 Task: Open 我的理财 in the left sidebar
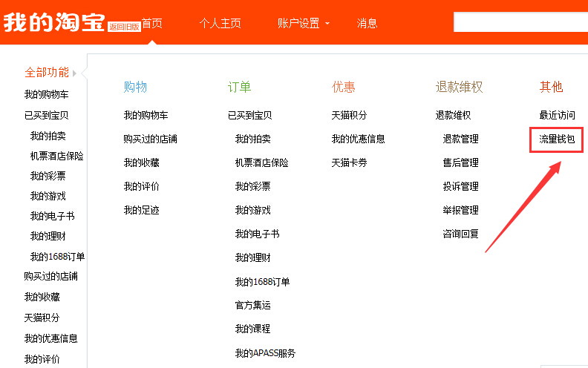click(x=48, y=236)
